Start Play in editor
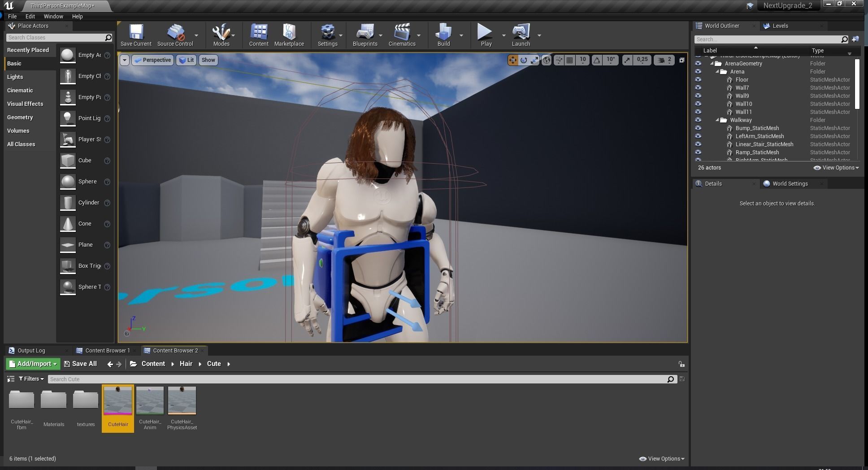The height and width of the screenshot is (470, 868). tap(484, 32)
